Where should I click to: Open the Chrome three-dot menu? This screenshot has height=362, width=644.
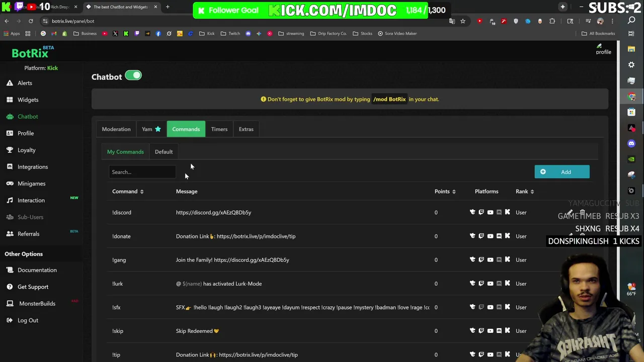click(x=612, y=21)
